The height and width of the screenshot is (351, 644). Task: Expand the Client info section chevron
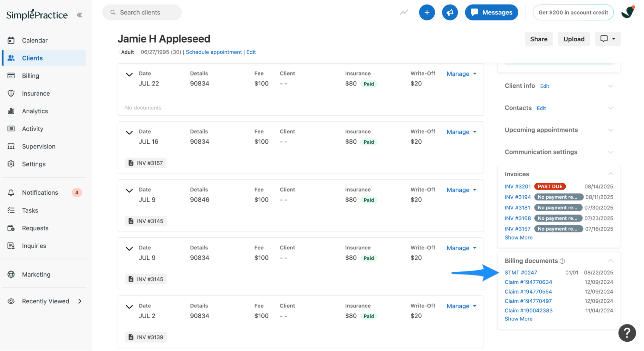pyautogui.click(x=610, y=86)
